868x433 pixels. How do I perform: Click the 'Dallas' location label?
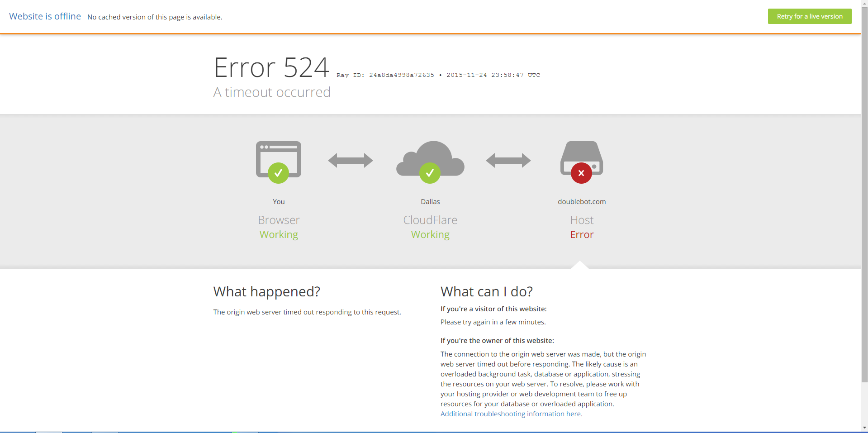pyautogui.click(x=430, y=202)
